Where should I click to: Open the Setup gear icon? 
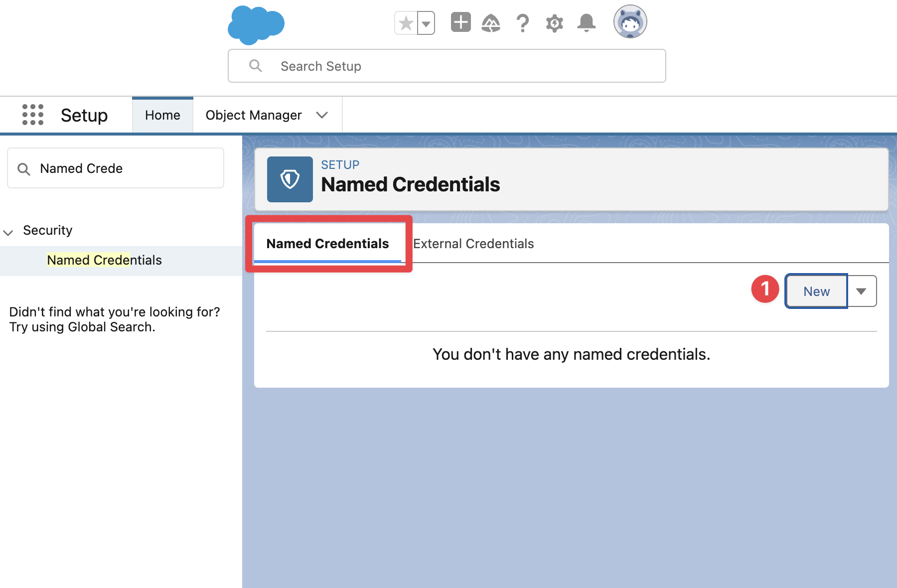pyautogui.click(x=554, y=22)
